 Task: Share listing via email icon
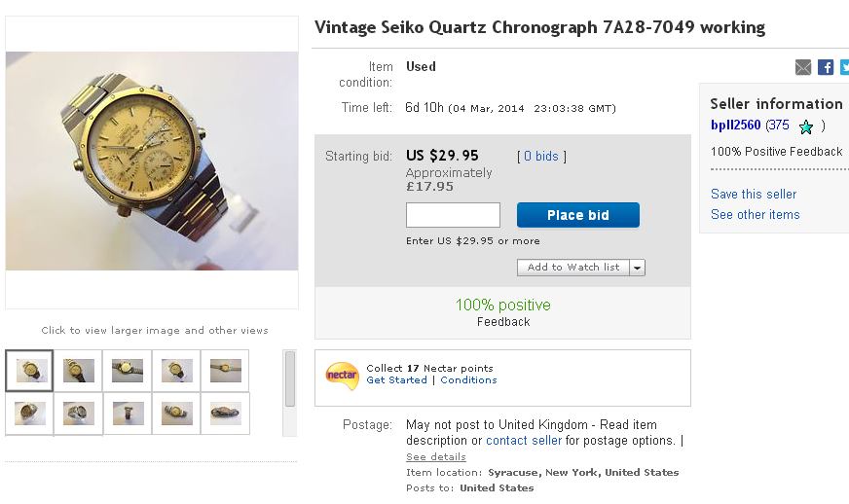click(803, 67)
